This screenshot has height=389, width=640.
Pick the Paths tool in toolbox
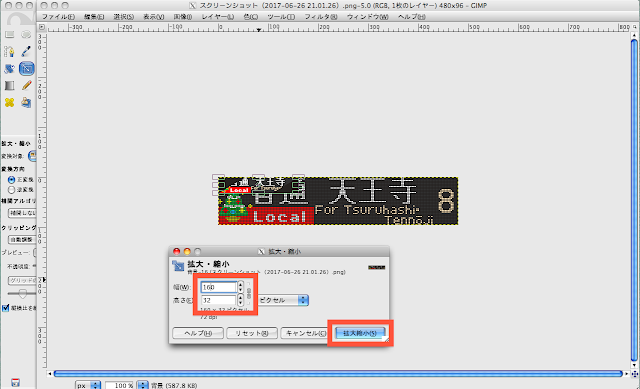tap(9, 51)
